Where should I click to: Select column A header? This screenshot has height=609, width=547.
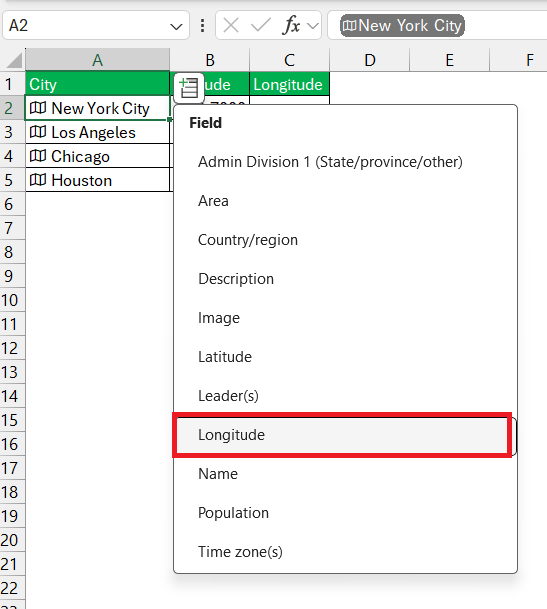[98, 60]
